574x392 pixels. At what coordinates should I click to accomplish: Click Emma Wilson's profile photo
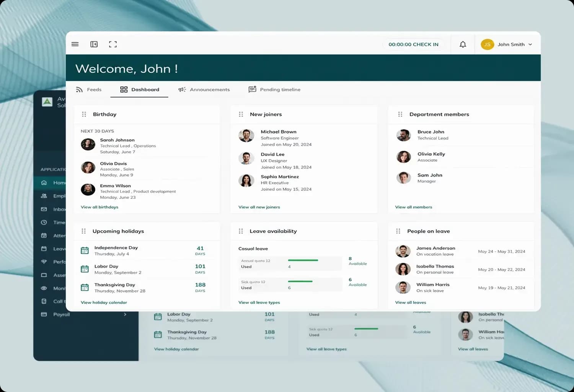coord(88,189)
